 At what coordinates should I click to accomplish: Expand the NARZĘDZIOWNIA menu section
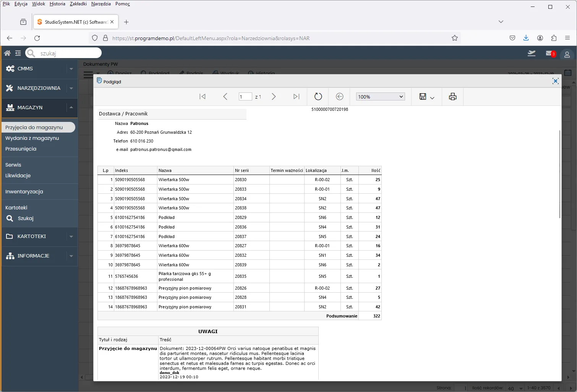point(71,88)
